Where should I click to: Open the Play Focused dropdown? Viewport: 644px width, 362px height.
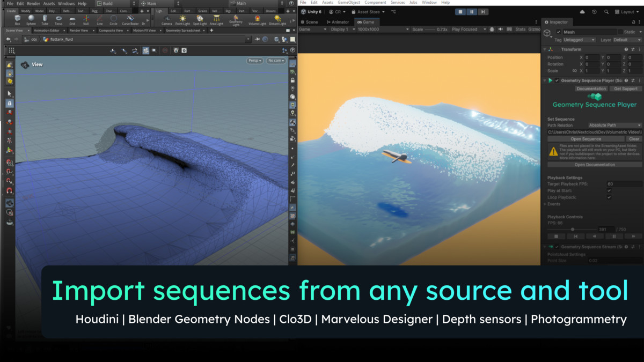pos(469,29)
